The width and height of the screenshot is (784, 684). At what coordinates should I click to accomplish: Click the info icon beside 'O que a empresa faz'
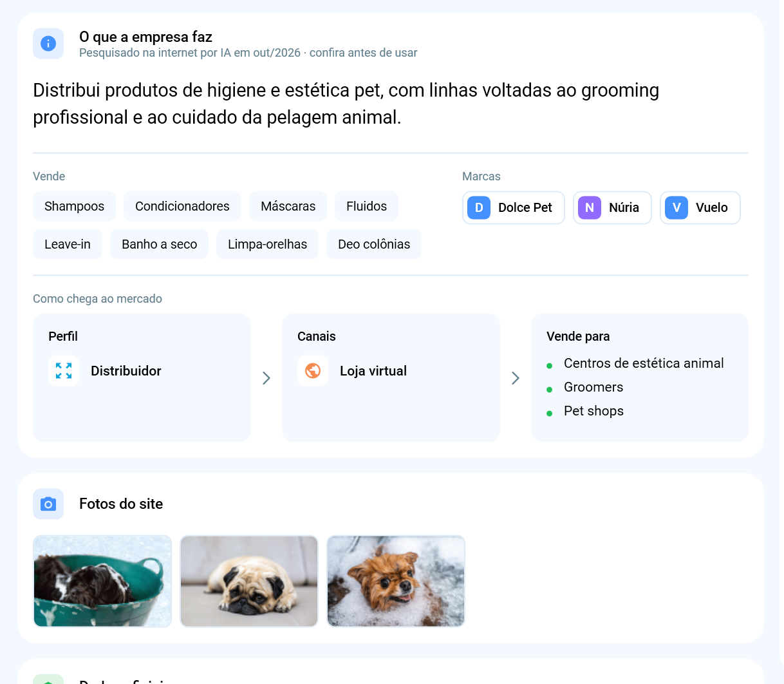(48, 43)
